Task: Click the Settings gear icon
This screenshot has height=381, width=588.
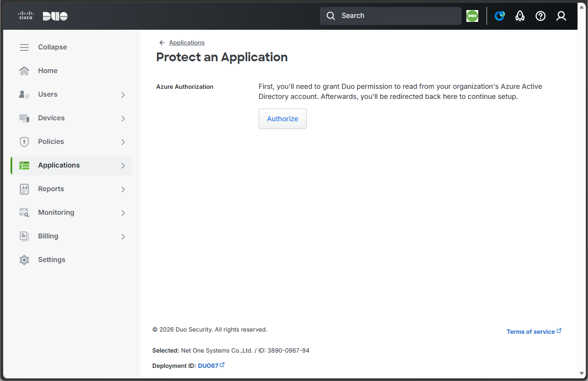Action: point(24,260)
